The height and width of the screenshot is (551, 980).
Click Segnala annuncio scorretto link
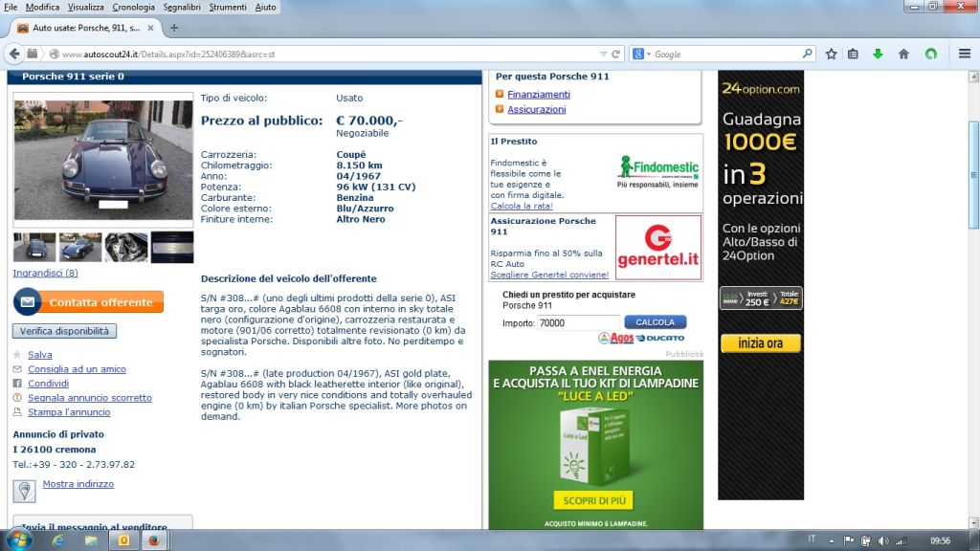point(89,398)
